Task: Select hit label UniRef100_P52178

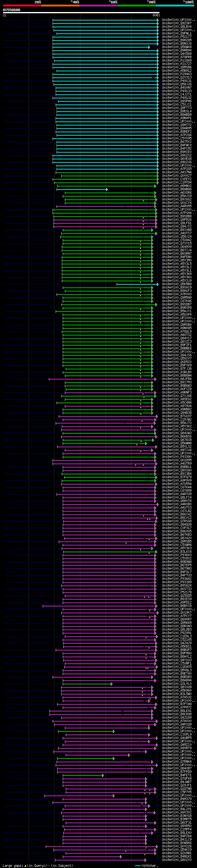Action: click(x=177, y=592)
